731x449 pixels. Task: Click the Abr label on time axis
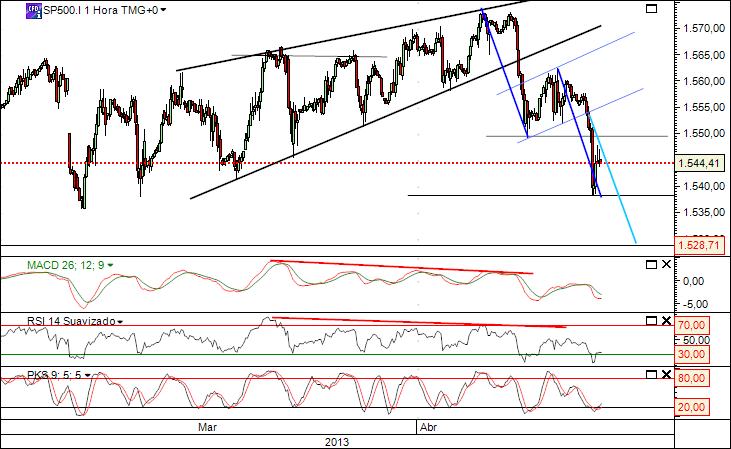[428, 427]
